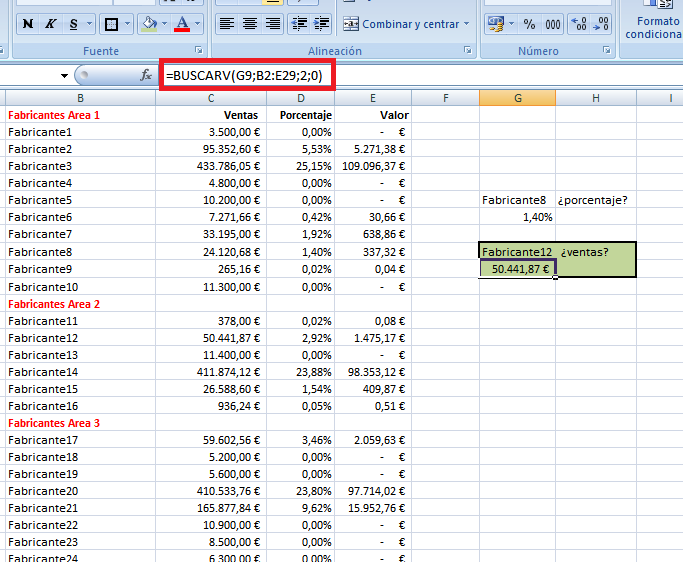The width and height of the screenshot is (683, 562).
Task: Open the Fuente group dialog launcher
Action: [198, 50]
